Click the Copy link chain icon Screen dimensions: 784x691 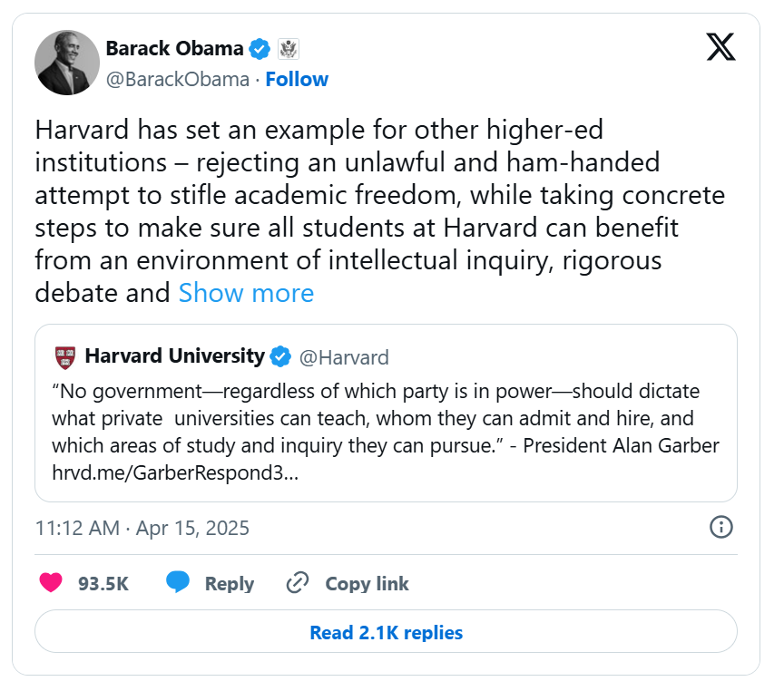(298, 582)
